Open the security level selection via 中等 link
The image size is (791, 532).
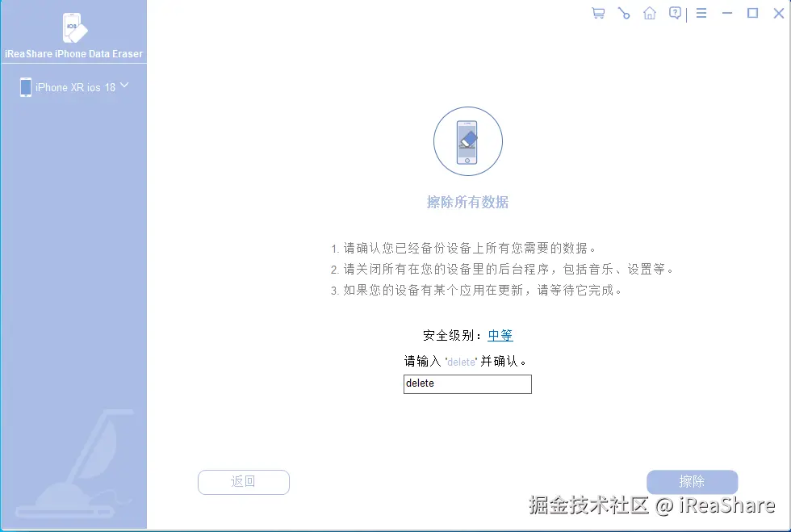[x=500, y=335]
